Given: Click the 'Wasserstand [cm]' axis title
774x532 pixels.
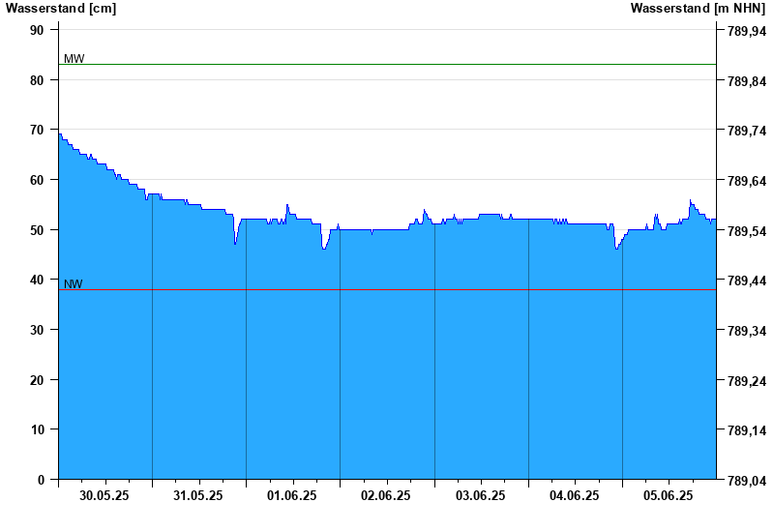Looking at the screenshot, I should [x=61, y=9].
